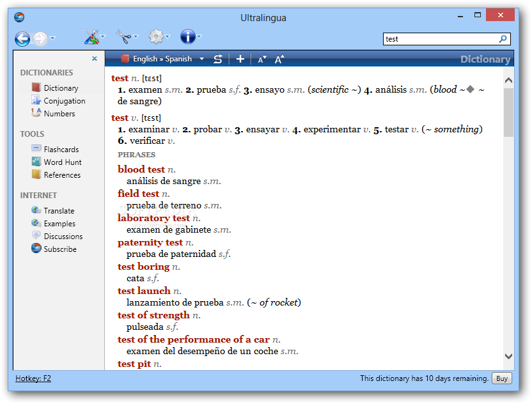532x404 pixels.
Task: Go back with the blue back arrow
Action: [x=22, y=39]
